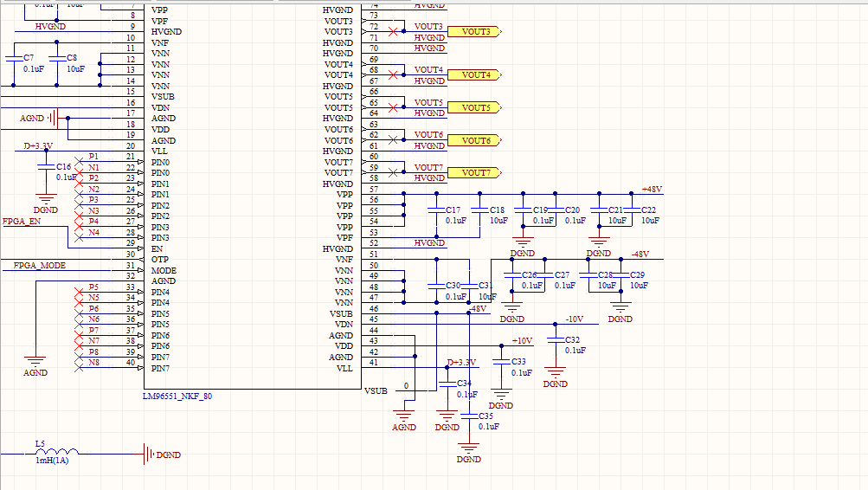
Task: Select the yellow VOUT7 port
Action: [475, 173]
